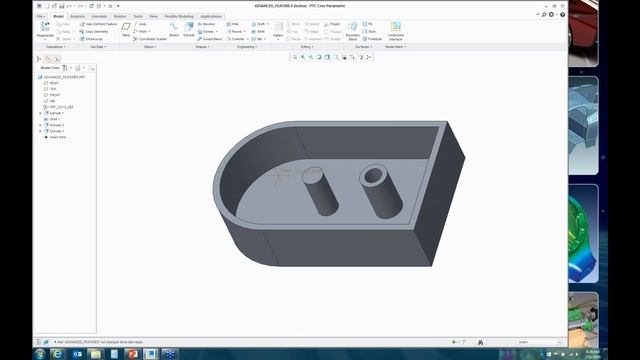Screen dimensions: 640x360
Task: Select the Plane datum tool
Action: (x=126, y=30)
